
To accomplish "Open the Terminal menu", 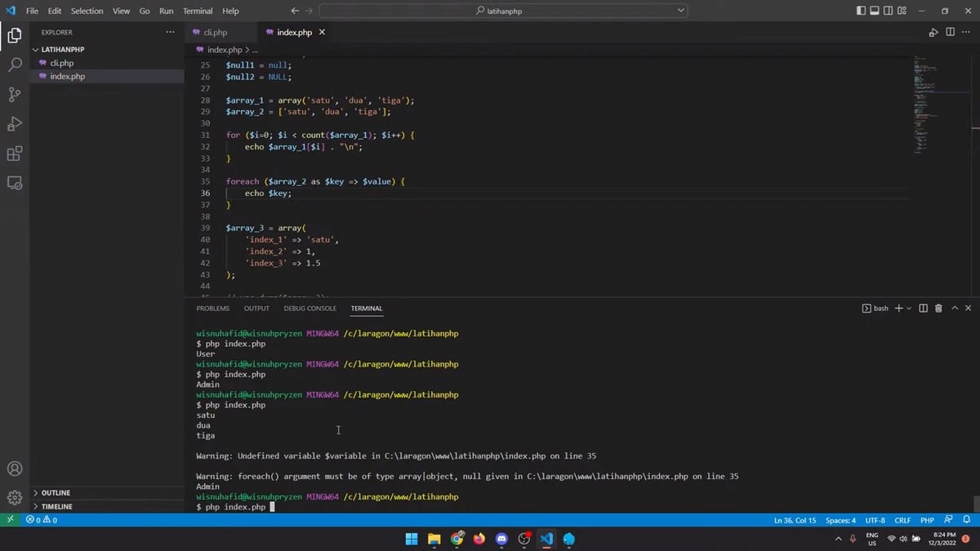I will pos(197,11).
